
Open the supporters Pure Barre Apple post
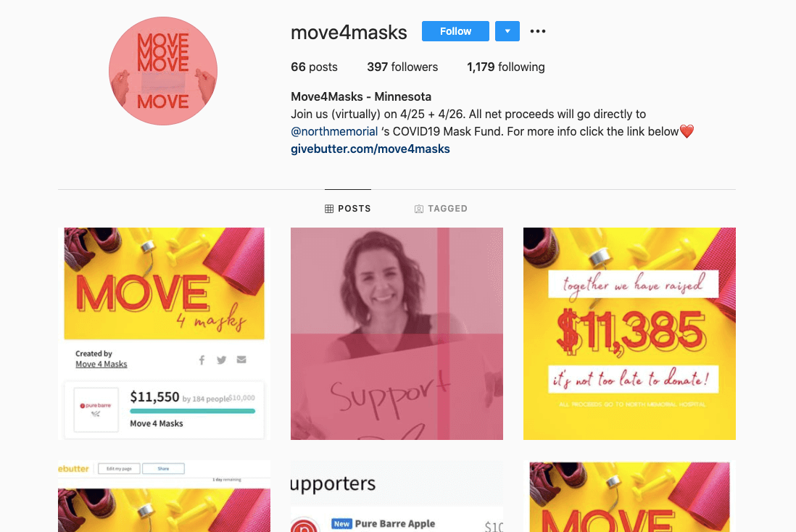(x=397, y=496)
